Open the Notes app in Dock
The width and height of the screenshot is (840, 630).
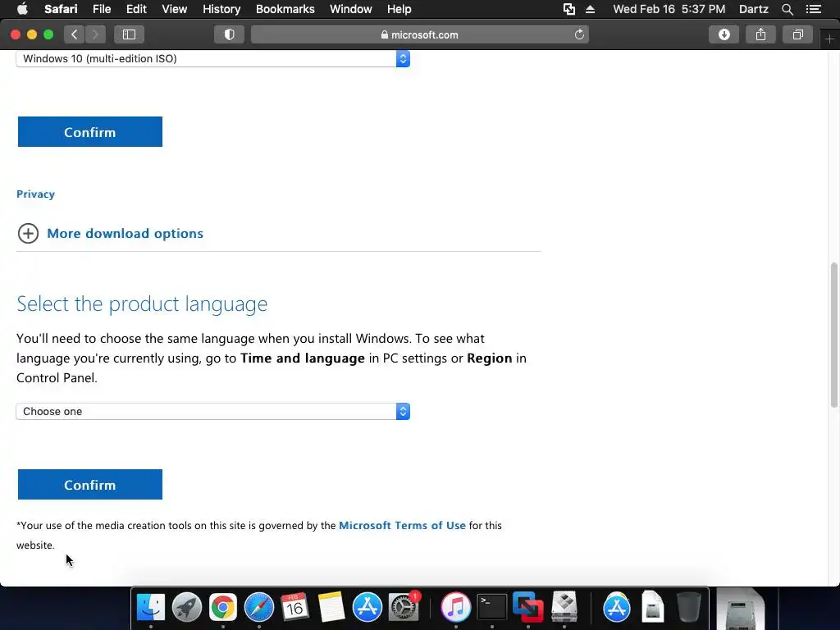tap(331, 608)
